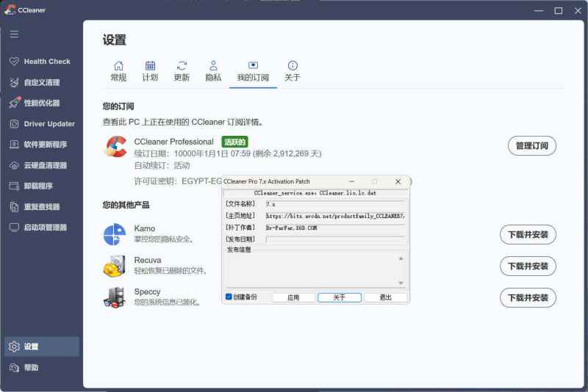Click 下载并安装 for Recuva
This screenshot has width=588, height=392.
528,266
